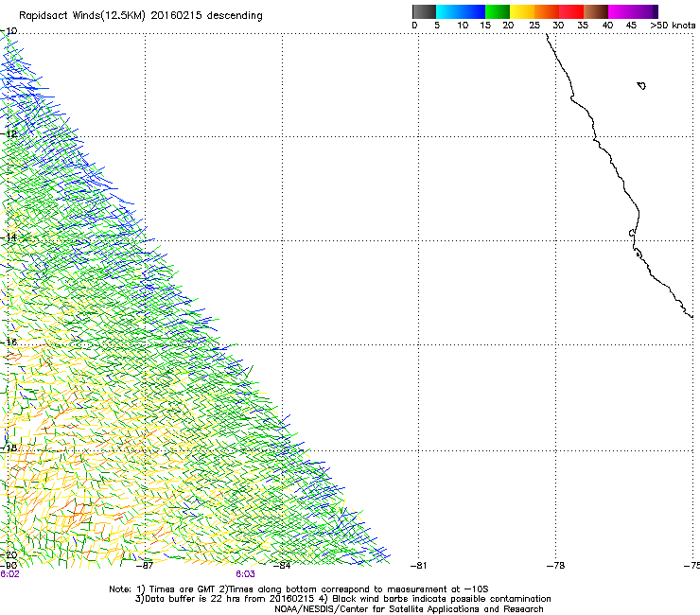Click the '>50 knots' legend label
This screenshot has width=700, height=615.
(x=673, y=26)
